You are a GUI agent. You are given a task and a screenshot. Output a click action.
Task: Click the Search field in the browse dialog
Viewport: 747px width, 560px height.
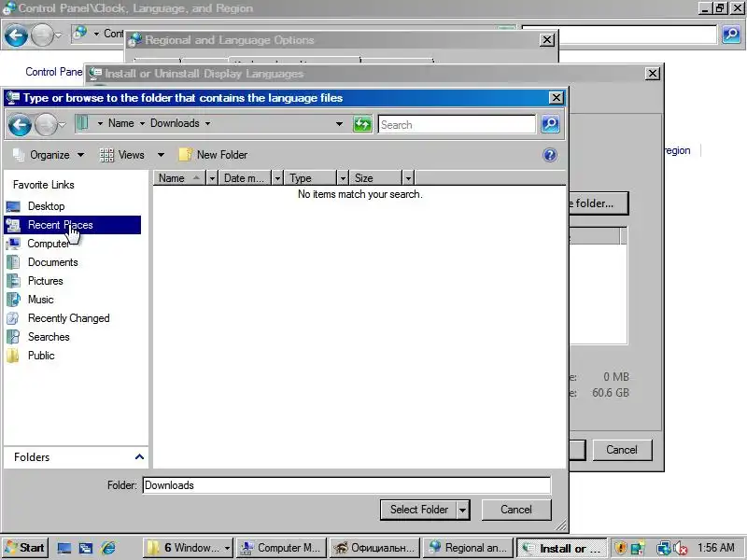457,125
